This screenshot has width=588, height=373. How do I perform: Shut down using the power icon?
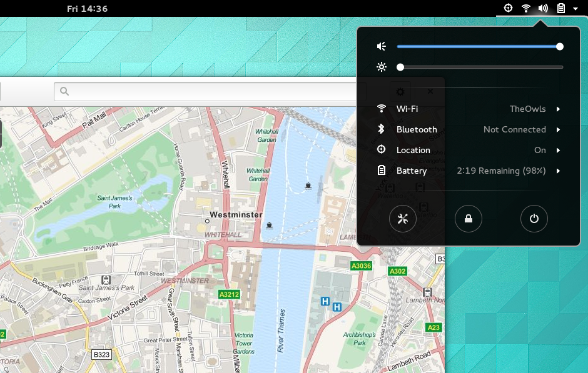pyautogui.click(x=534, y=218)
